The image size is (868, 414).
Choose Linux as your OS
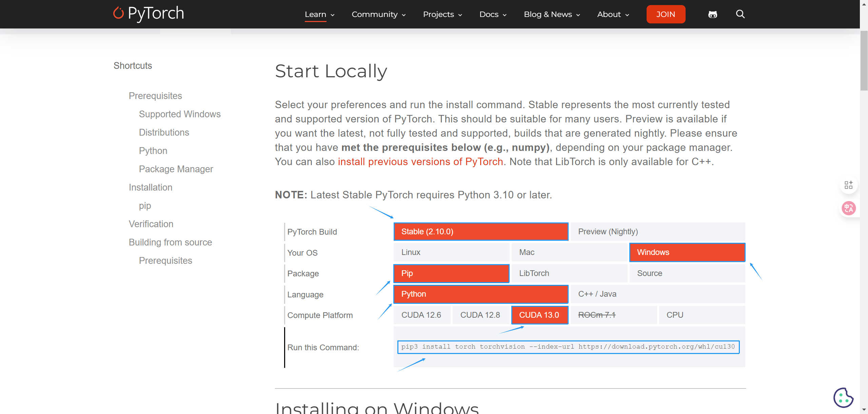(x=451, y=252)
